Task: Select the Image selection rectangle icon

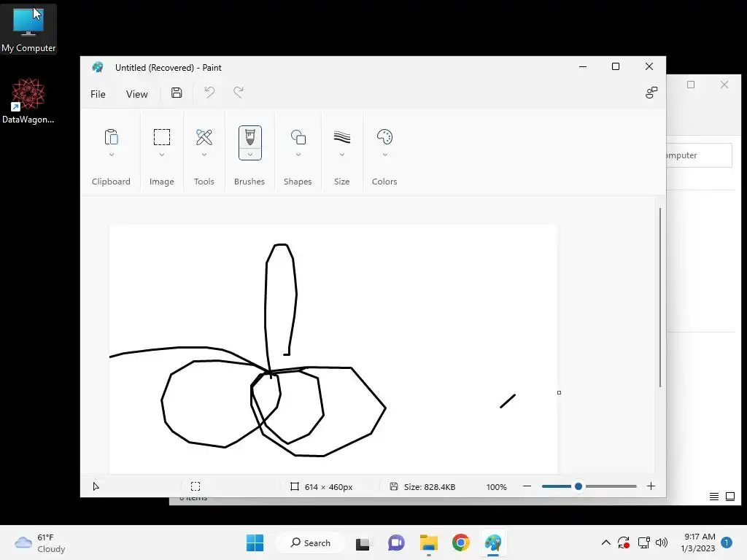Action: coord(161,137)
